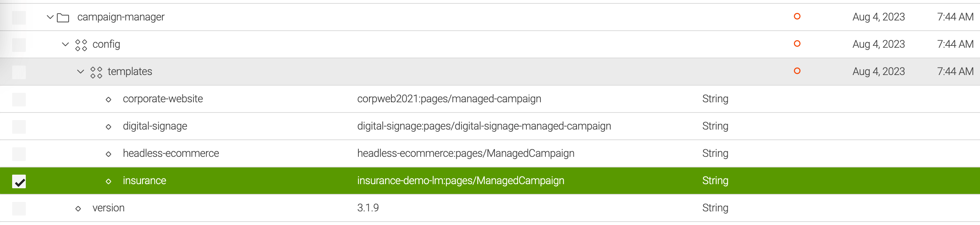Click the digital-signage property diamond icon
Screen dimensions: 980x225
point(108,127)
